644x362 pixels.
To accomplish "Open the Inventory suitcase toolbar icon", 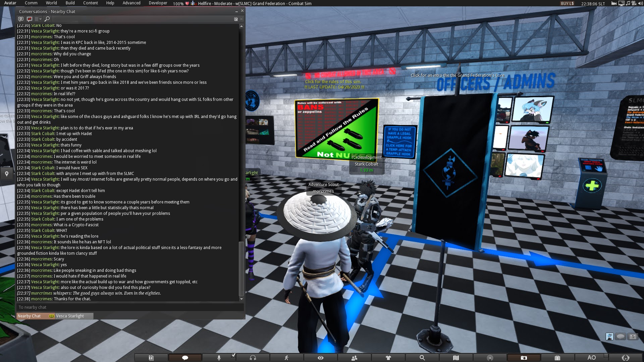I will click(x=557, y=358).
